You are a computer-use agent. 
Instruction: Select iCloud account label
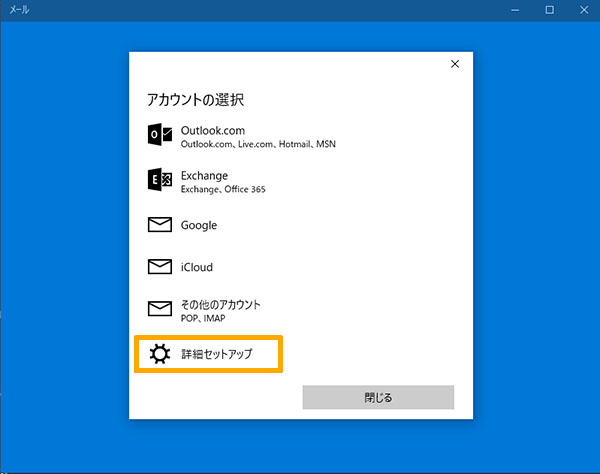197,267
